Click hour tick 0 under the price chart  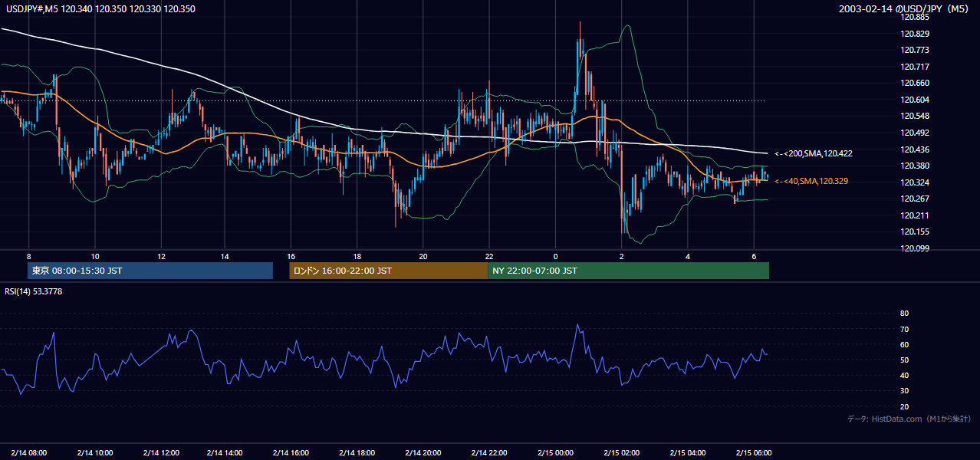click(555, 255)
